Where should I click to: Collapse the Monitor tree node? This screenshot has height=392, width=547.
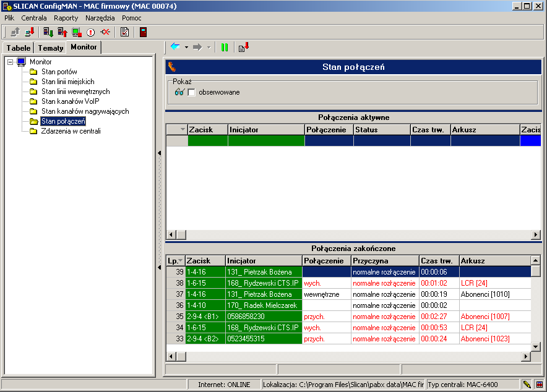click(11, 62)
